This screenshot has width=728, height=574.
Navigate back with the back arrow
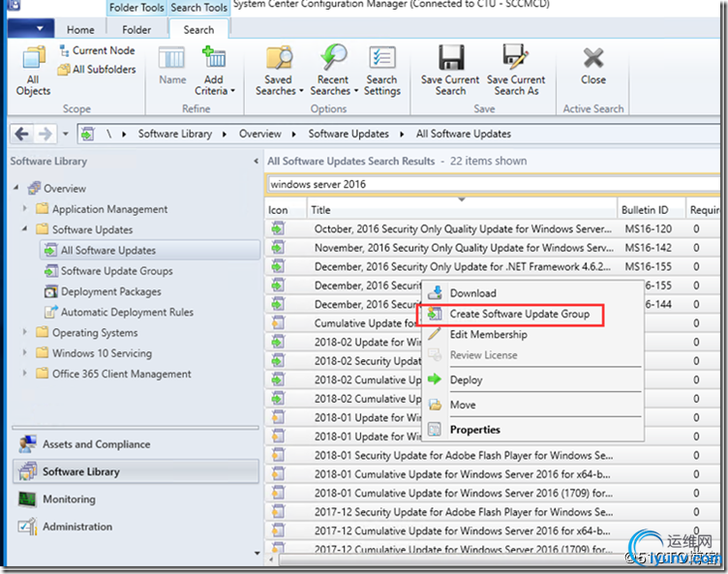21,135
